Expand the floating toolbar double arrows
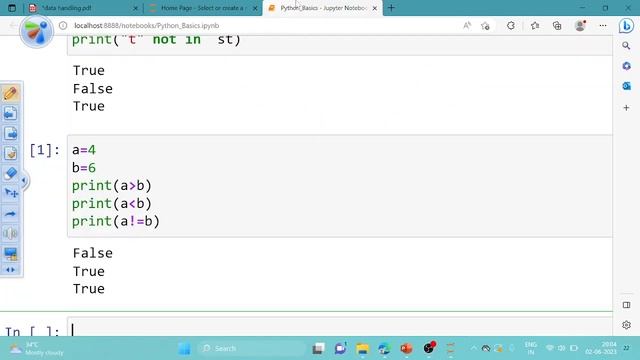640x360 pixels. click(10, 270)
